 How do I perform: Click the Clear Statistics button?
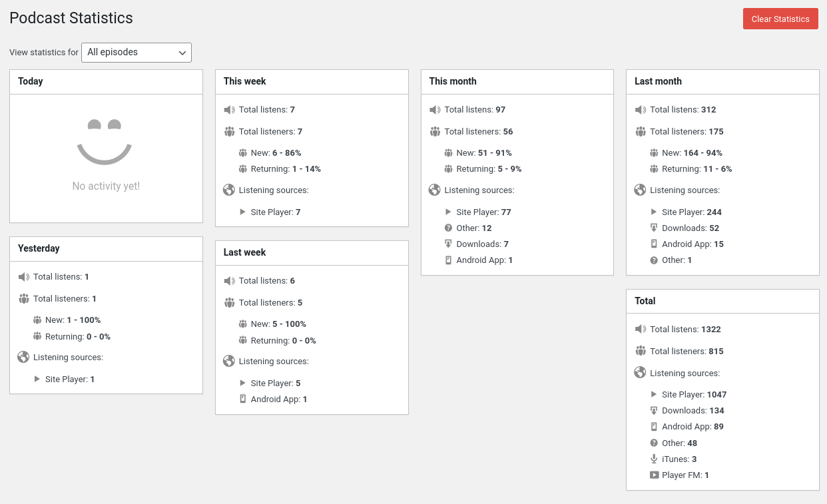click(780, 19)
